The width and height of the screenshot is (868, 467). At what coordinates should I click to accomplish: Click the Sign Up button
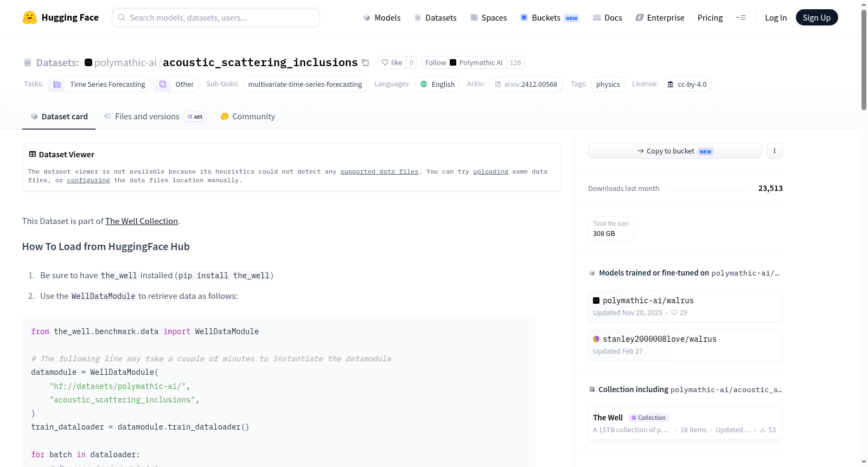tap(817, 17)
